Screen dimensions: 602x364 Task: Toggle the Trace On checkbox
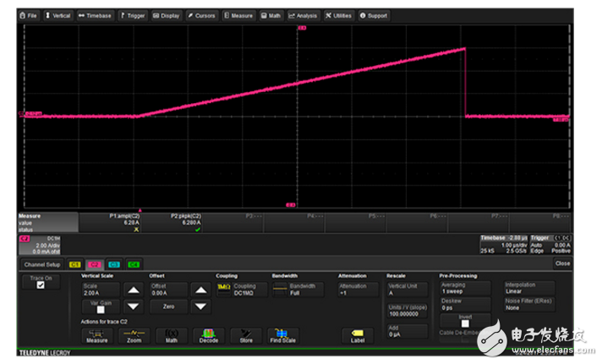pyautogui.click(x=41, y=285)
